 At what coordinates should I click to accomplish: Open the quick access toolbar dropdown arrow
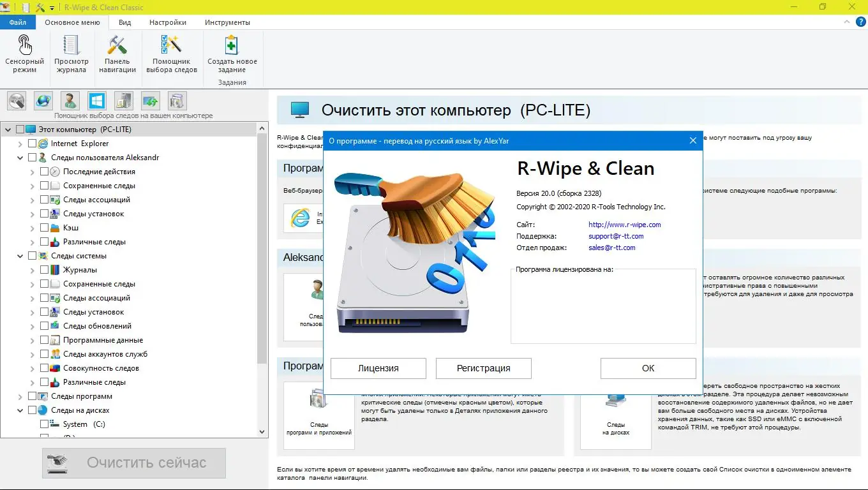(52, 8)
